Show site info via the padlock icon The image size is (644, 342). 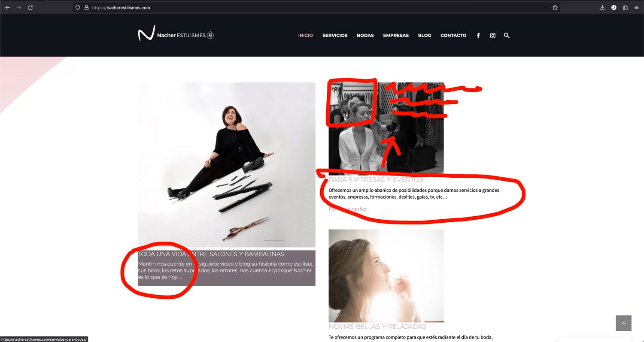86,8
